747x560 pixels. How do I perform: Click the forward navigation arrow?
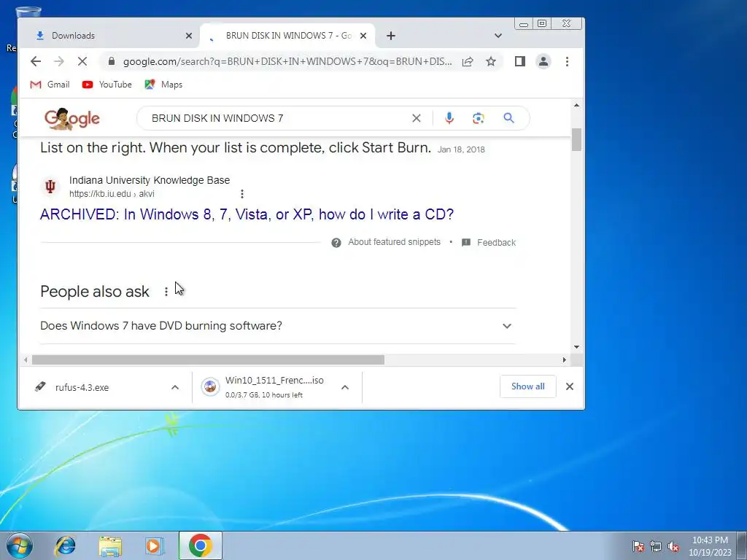59,61
